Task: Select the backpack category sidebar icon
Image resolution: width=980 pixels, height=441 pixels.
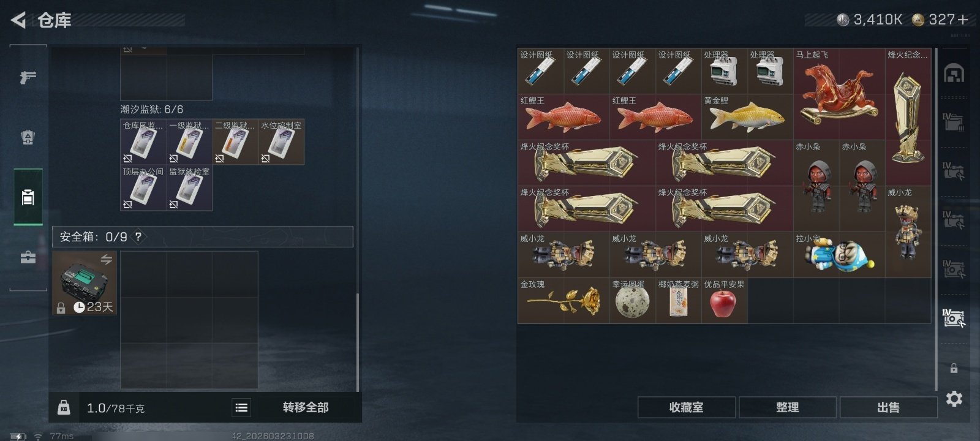Action: (28, 137)
